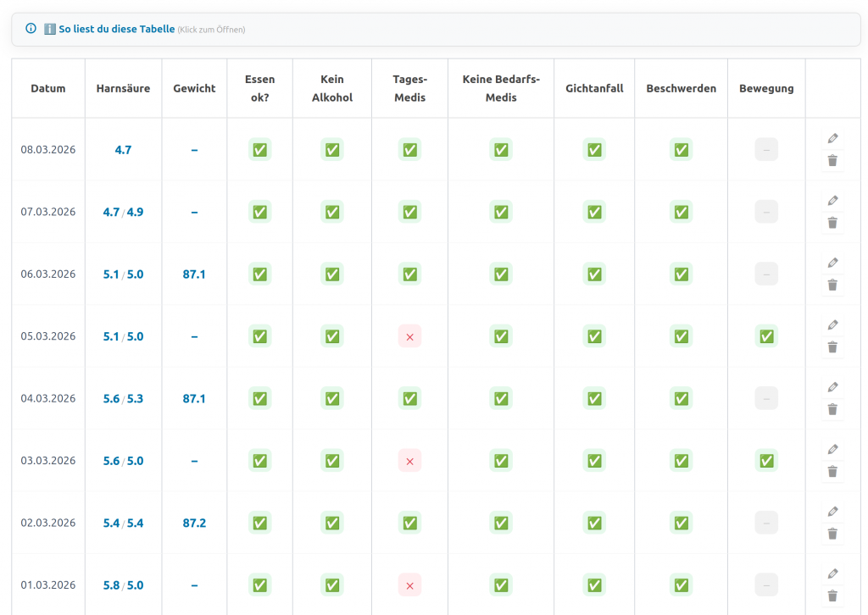Click pencil icon for 06.03.2026 row
This screenshot has width=868, height=615.
[832, 263]
